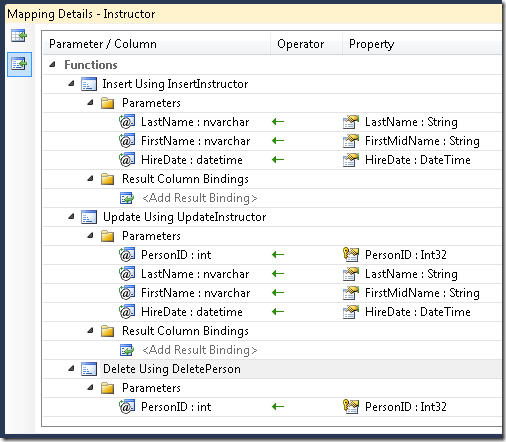
Task: Collapse Insert Using InsertInstructor node
Action: (71, 83)
